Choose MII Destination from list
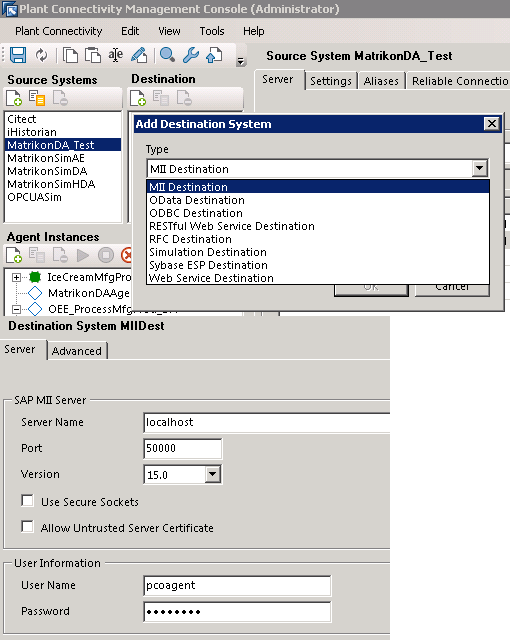510x640 pixels. point(318,187)
